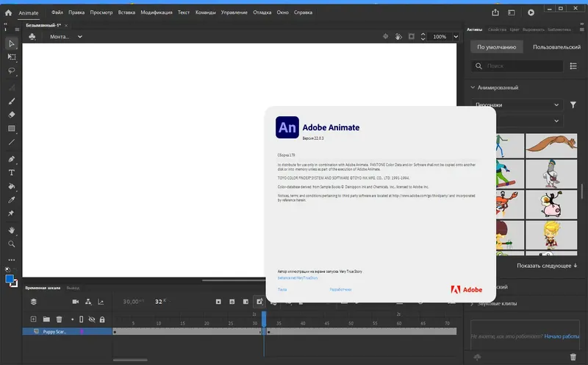Select the Pen tool
Screen dimensions: 588x365
click(12, 159)
